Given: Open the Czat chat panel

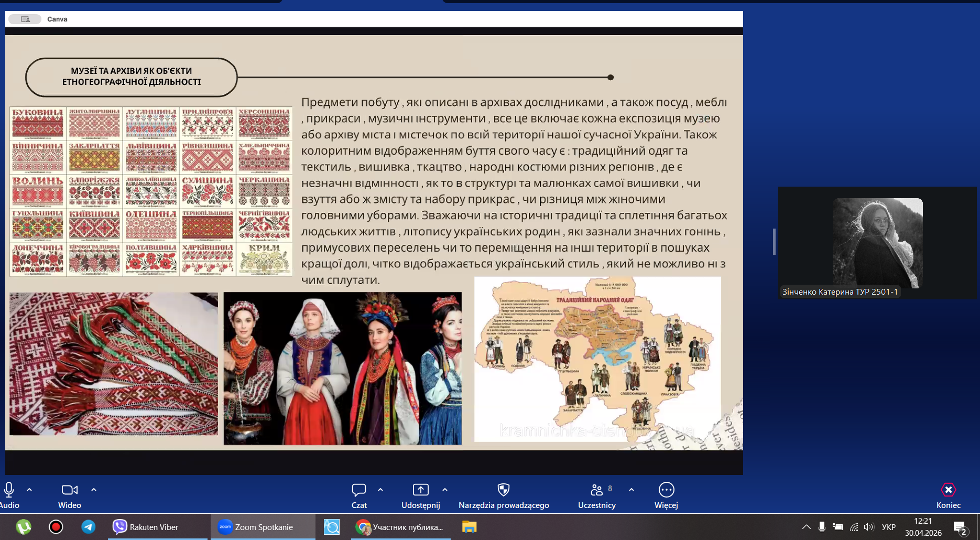Looking at the screenshot, I should click(x=359, y=490).
